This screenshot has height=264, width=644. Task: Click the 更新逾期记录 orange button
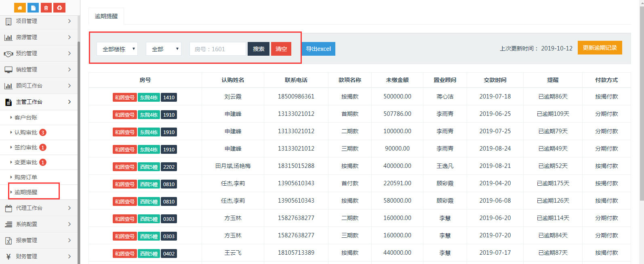click(x=600, y=48)
